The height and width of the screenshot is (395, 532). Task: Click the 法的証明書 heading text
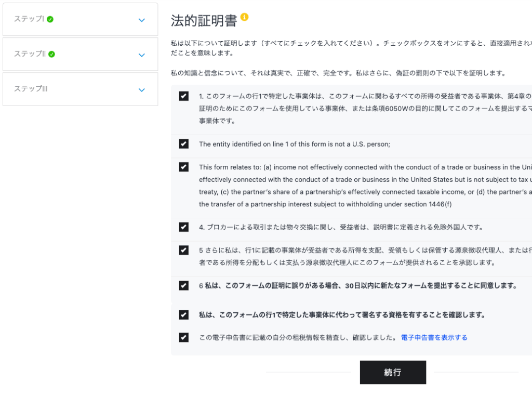204,20
